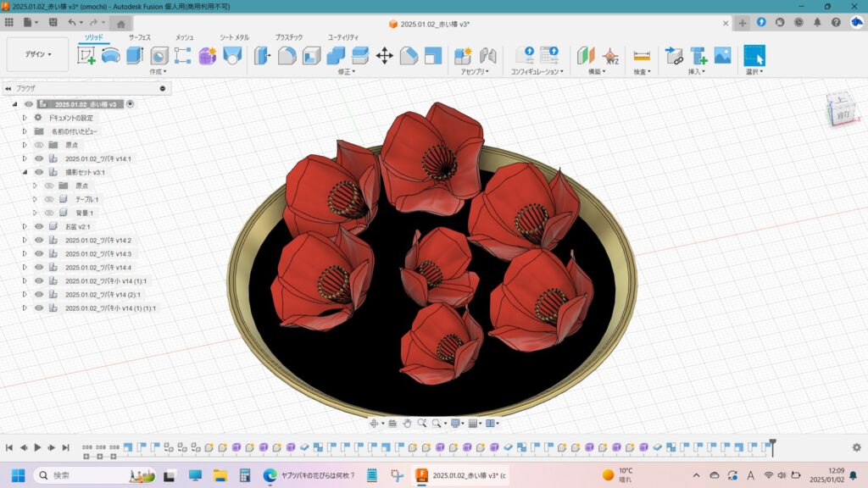Toggle visibility of 背景:1

(x=48, y=213)
